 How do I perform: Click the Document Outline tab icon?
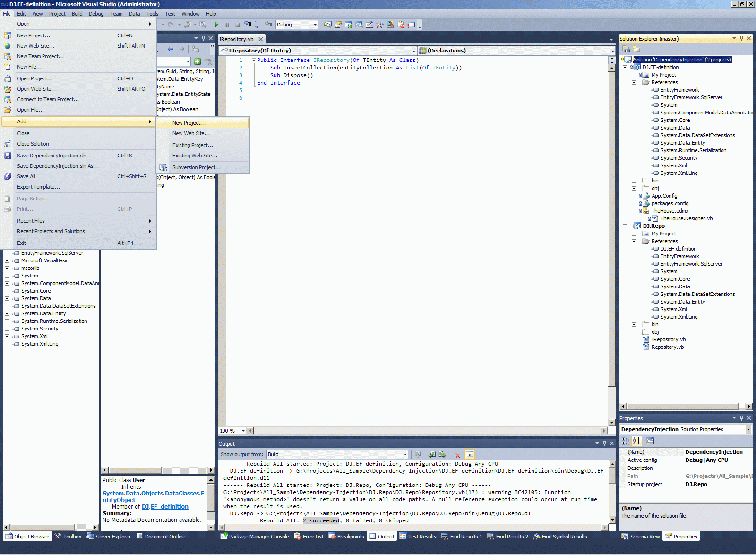140,537
